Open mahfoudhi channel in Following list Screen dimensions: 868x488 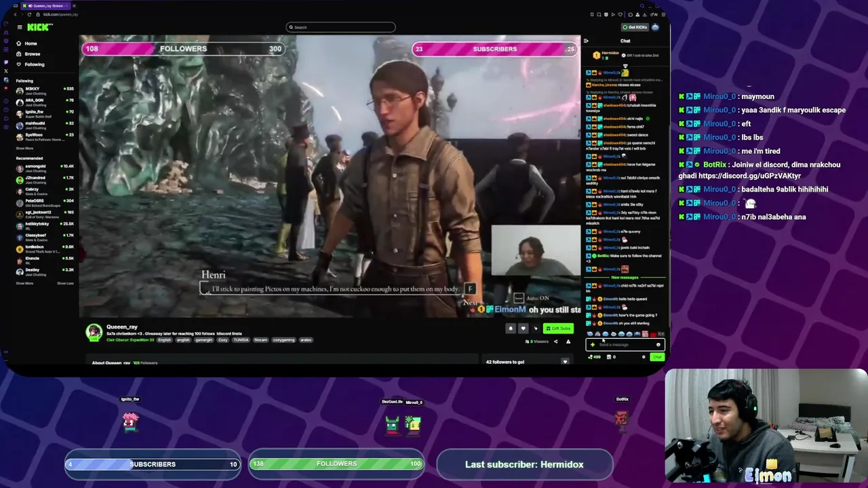[x=45, y=125]
